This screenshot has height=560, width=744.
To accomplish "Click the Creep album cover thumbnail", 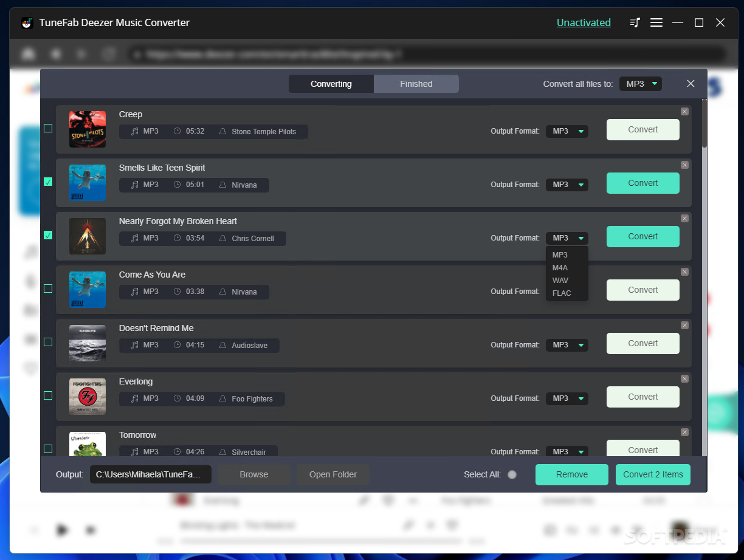I will tap(88, 129).
